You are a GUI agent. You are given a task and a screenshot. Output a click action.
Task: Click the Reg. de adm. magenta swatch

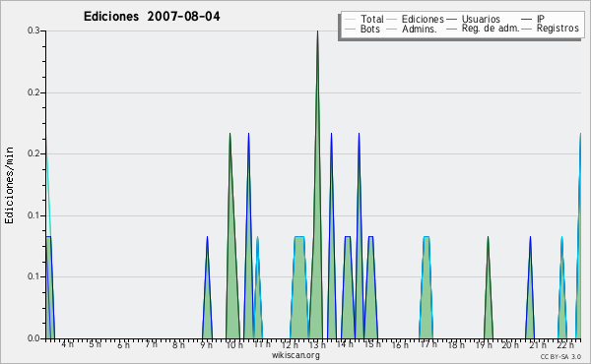pyautogui.click(x=451, y=29)
